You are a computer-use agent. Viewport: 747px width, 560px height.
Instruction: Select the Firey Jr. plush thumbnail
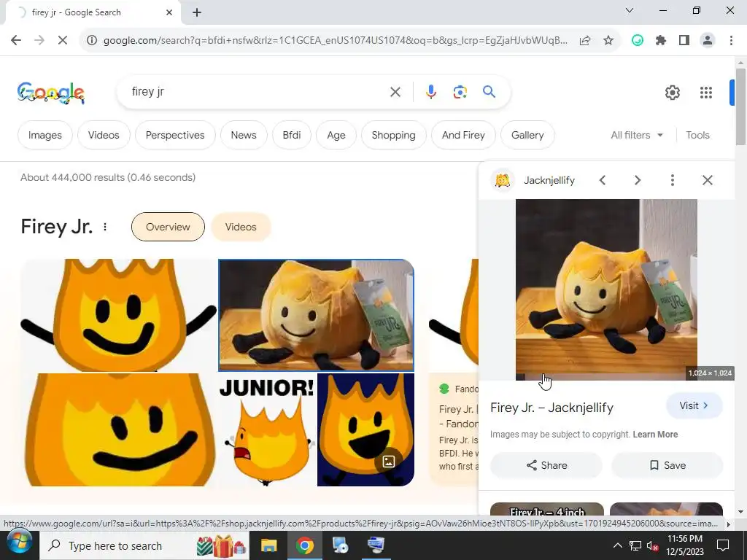coord(316,315)
